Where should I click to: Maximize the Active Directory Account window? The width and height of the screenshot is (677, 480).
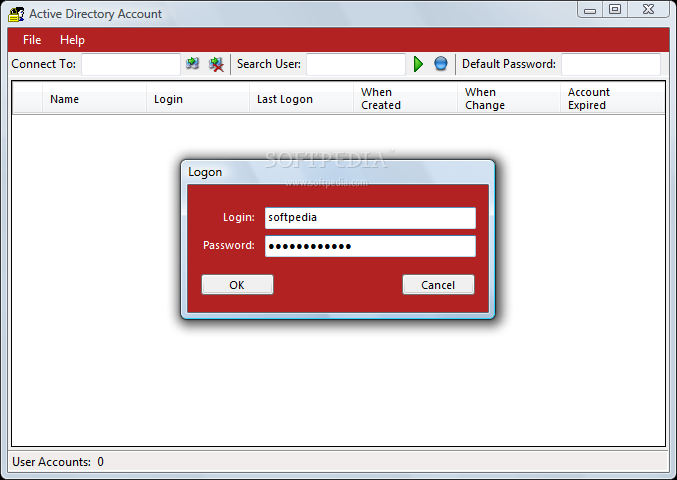click(x=615, y=9)
